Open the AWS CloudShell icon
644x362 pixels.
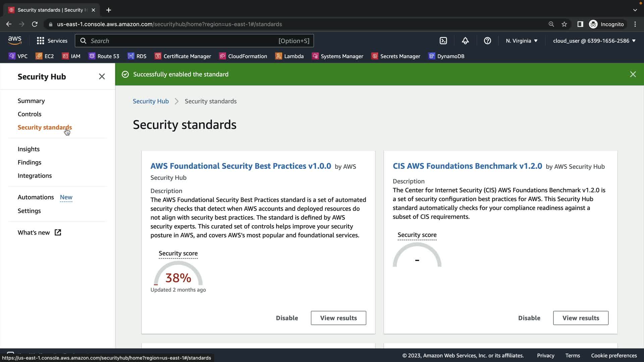point(443,41)
